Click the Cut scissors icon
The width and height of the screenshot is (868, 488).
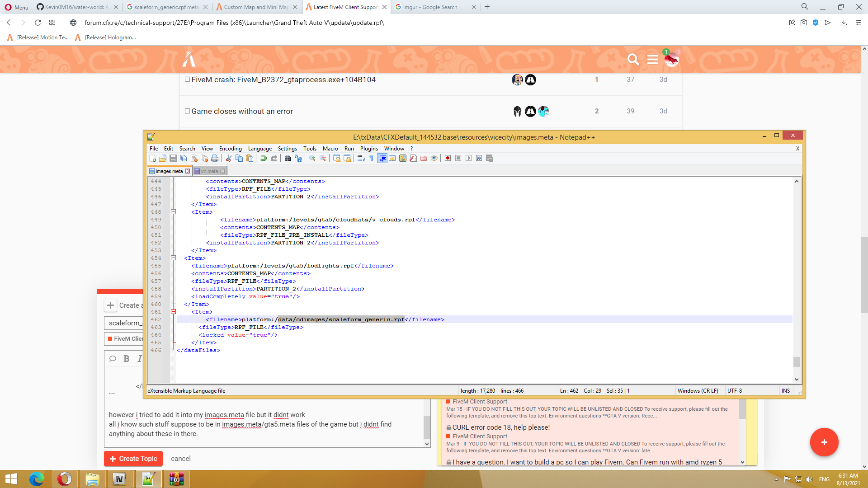point(229,158)
